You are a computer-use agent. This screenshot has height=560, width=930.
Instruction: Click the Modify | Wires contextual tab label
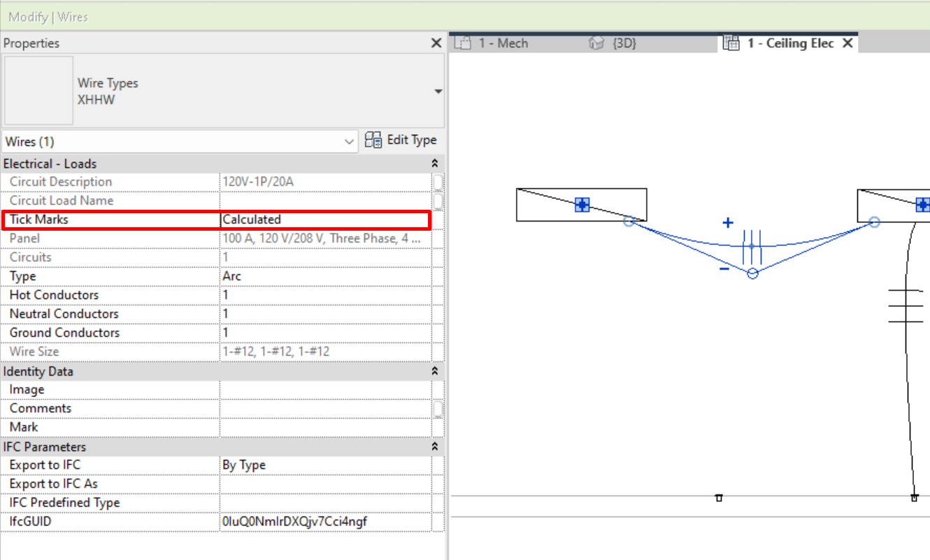48,17
